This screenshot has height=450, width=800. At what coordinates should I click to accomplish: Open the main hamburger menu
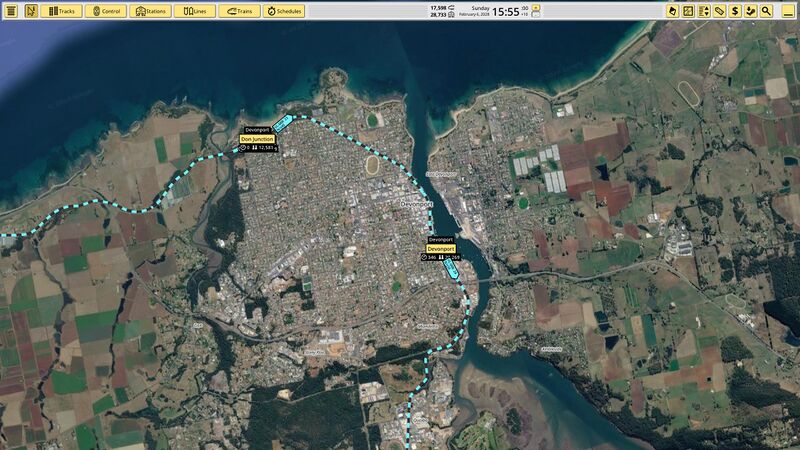click(x=11, y=11)
